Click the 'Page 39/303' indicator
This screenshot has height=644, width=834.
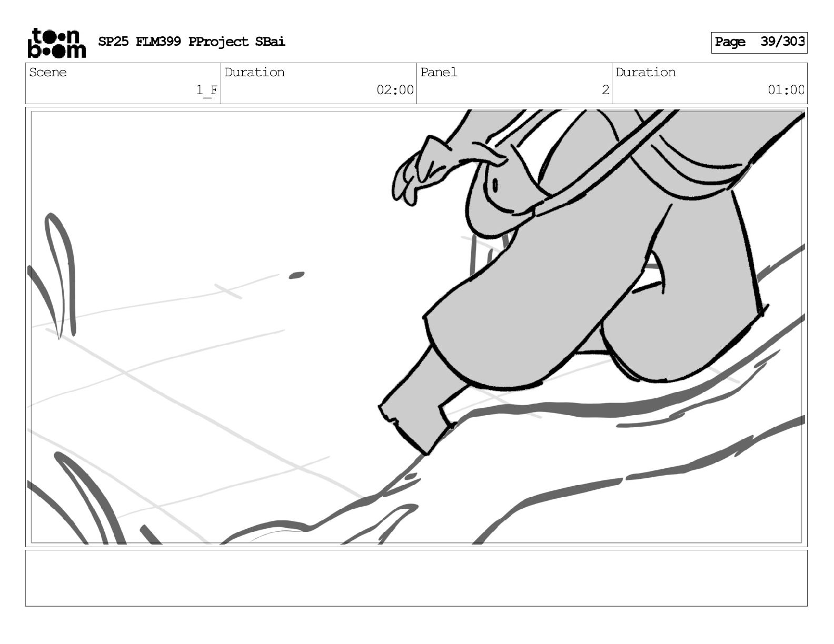pos(759,42)
